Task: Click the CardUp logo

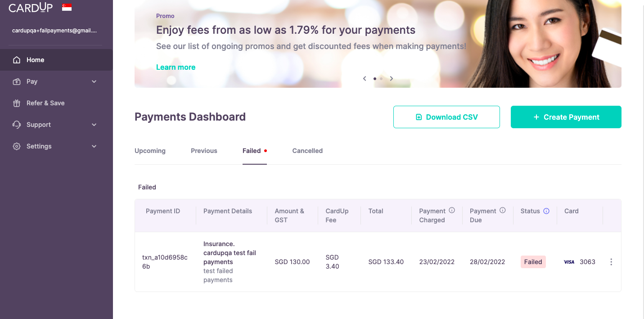Action: pos(31,8)
